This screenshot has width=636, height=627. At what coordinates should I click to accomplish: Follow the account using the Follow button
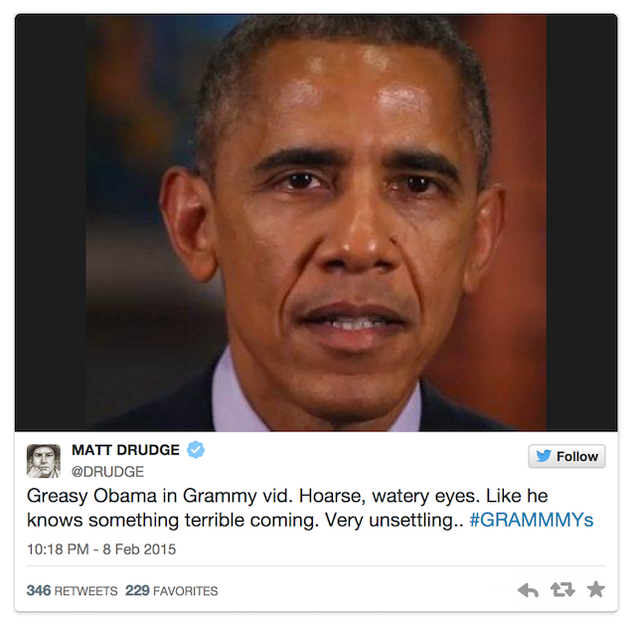point(567,456)
